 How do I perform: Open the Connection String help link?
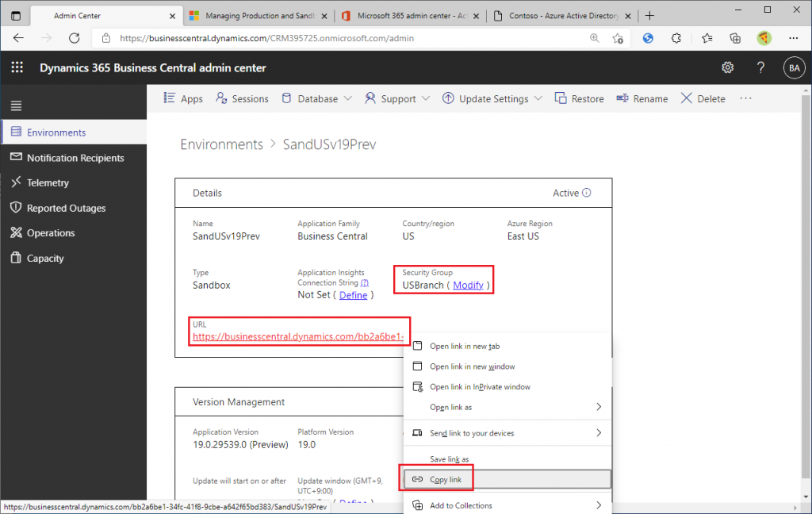(x=365, y=282)
